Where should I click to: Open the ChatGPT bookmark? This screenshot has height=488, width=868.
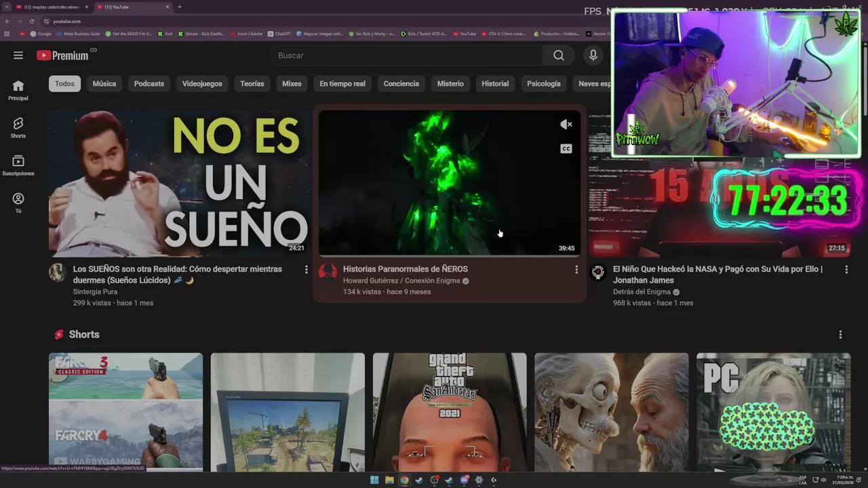coord(279,33)
